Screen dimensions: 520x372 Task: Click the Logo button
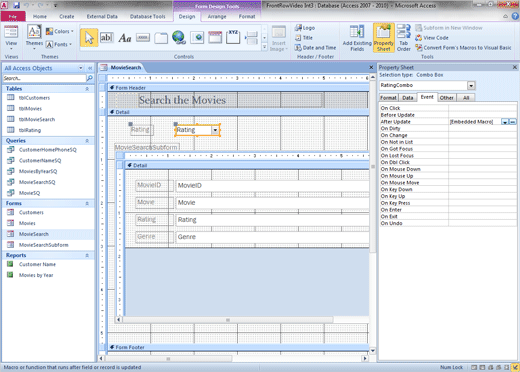tap(305, 28)
